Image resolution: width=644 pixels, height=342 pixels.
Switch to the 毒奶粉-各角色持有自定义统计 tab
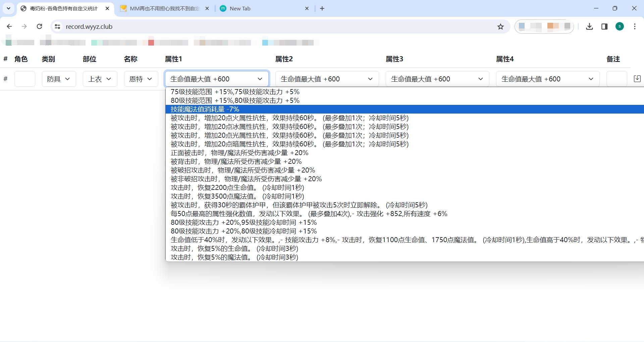65,8
